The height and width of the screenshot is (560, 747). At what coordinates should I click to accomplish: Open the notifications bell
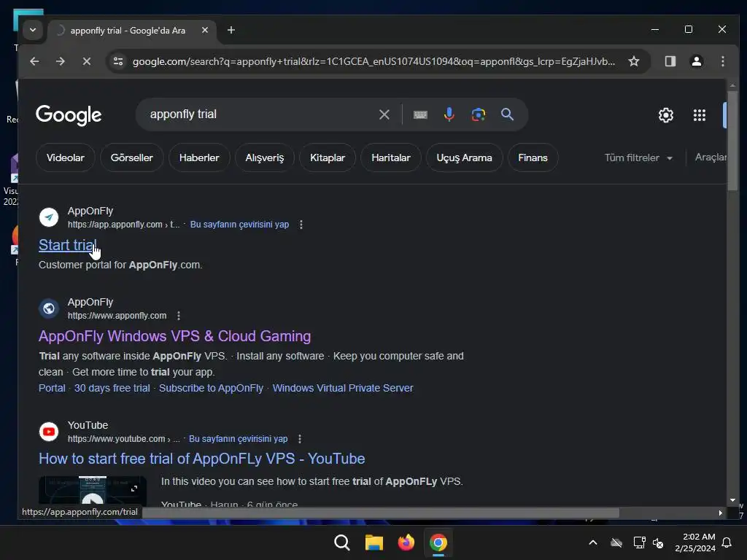[727, 542]
